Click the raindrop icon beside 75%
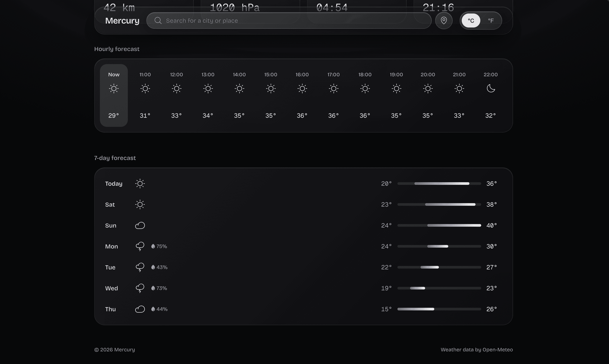 click(153, 246)
